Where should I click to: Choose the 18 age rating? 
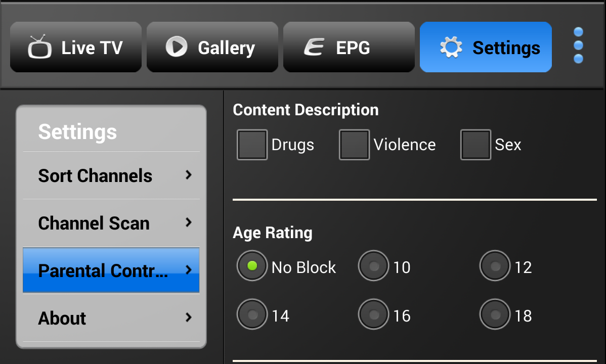point(495,314)
